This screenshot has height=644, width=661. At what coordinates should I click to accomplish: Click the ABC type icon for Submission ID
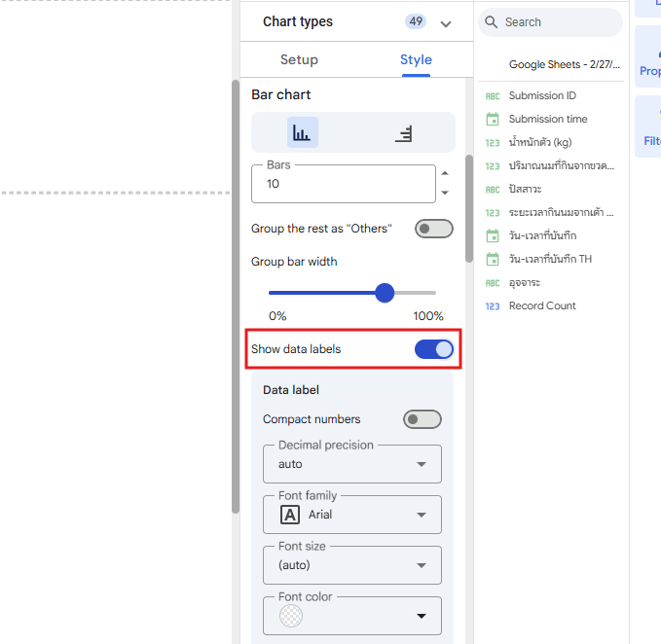(493, 95)
